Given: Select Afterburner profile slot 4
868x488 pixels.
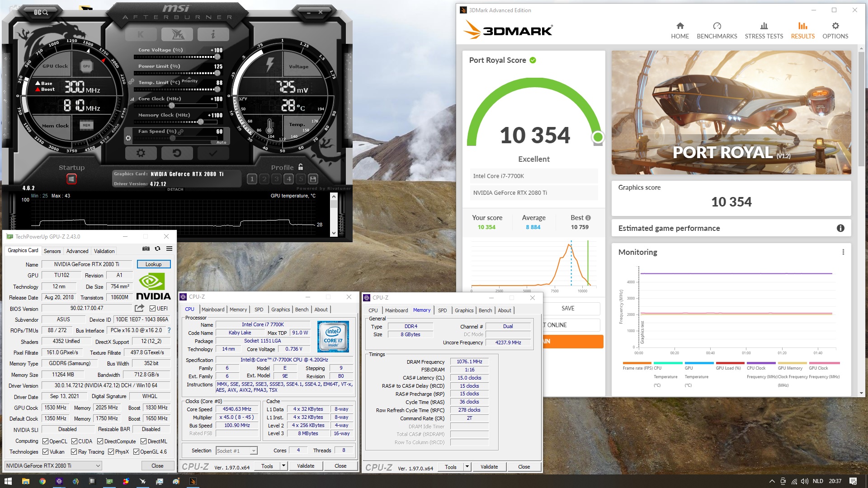Looking at the screenshot, I should (x=288, y=179).
